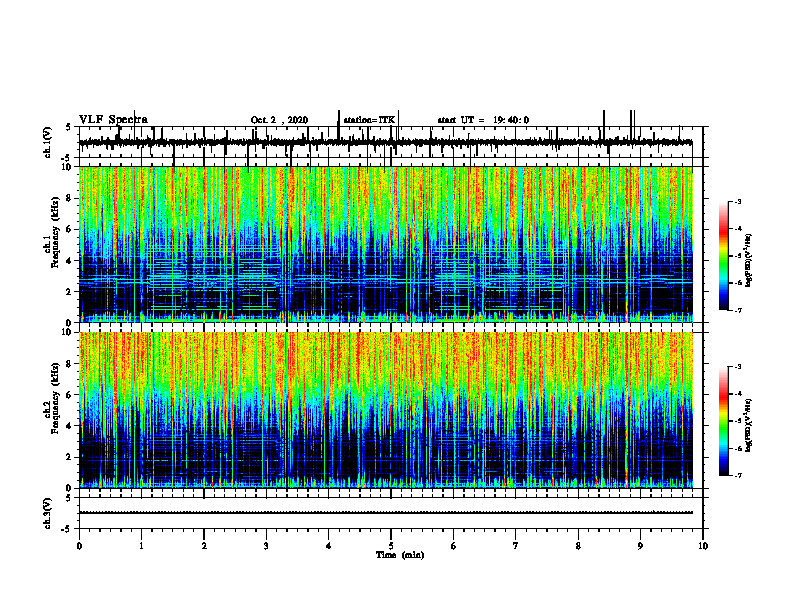
Task: Click the "VLF Spectra" title text
Action: tap(113, 120)
